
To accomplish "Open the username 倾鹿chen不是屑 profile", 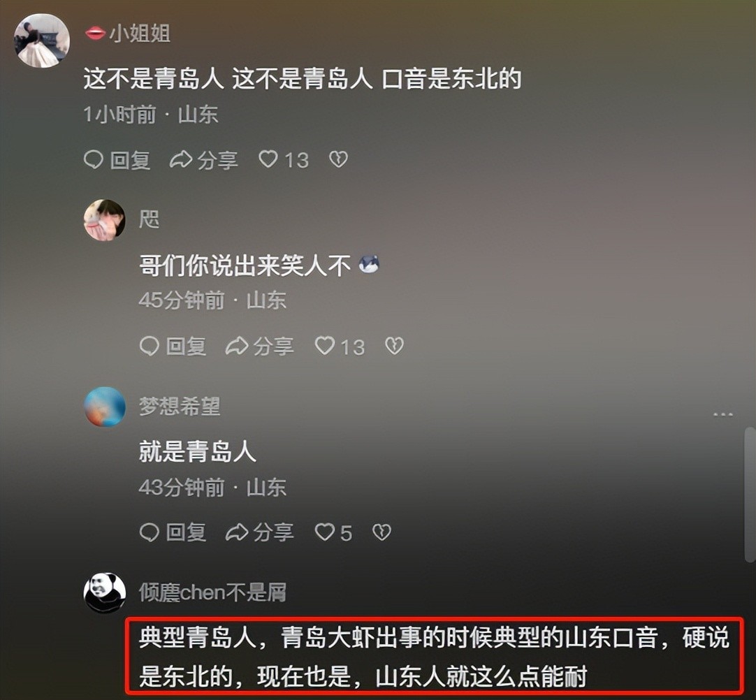I will tap(212, 592).
